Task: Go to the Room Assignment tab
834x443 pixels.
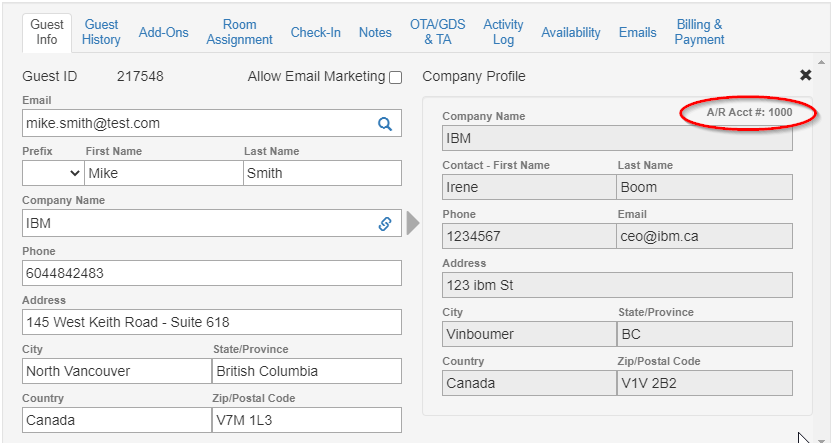Action: [240, 32]
